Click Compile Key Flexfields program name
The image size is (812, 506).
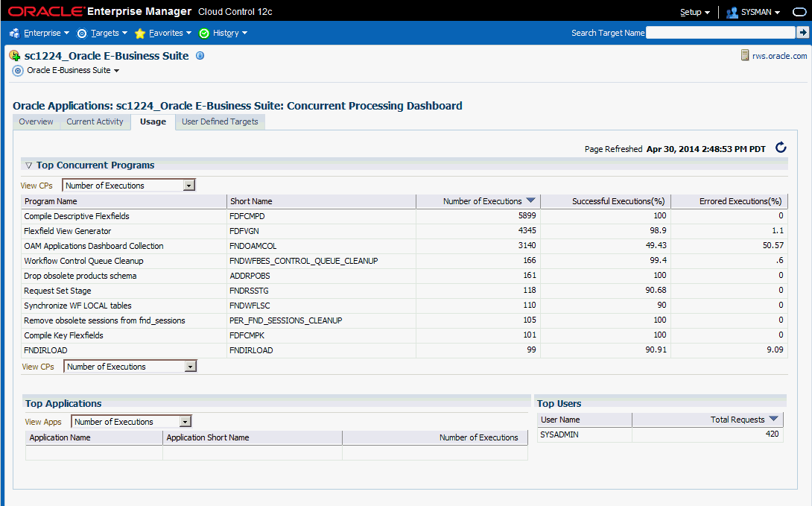[63, 335]
